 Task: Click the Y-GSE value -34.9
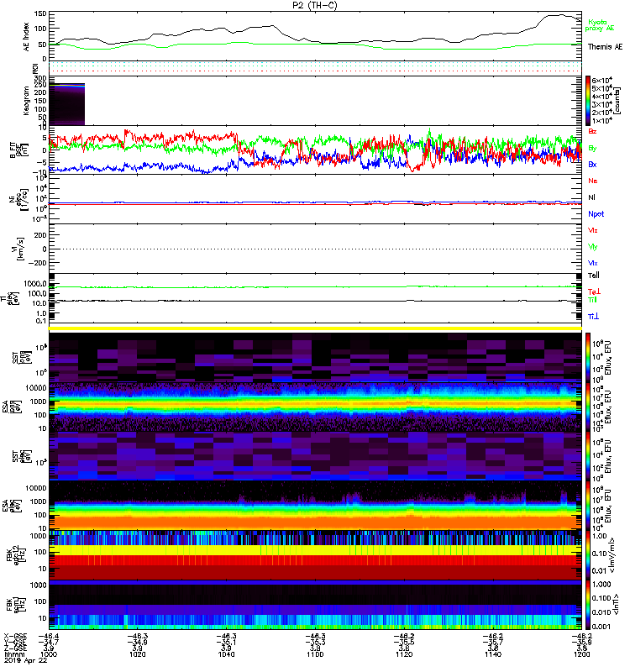click(137, 642)
